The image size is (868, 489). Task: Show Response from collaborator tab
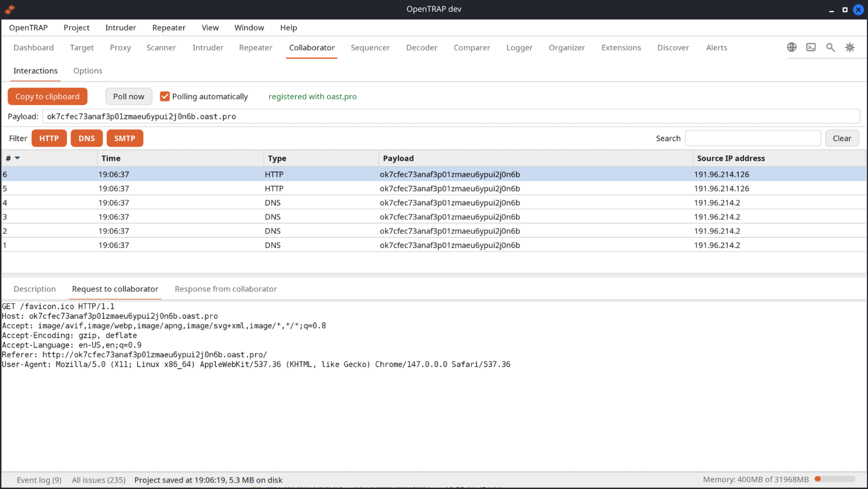pyautogui.click(x=226, y=289)
